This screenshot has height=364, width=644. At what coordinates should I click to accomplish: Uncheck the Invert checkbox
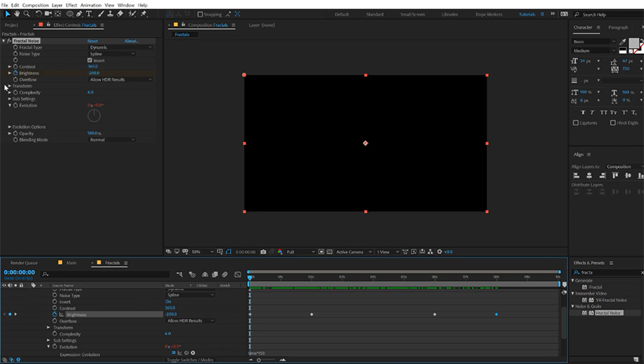pyautogui.click(x=90, y=60)
